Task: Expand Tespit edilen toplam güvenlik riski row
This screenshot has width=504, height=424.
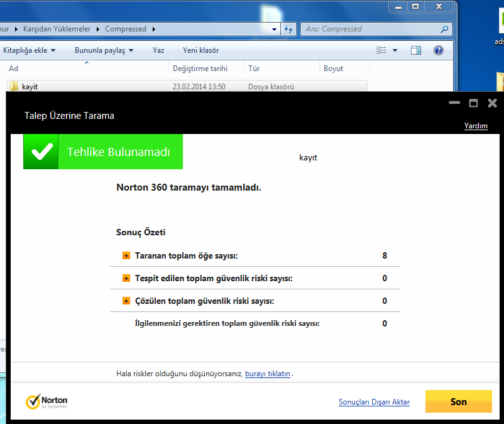Action: point(126,278)
